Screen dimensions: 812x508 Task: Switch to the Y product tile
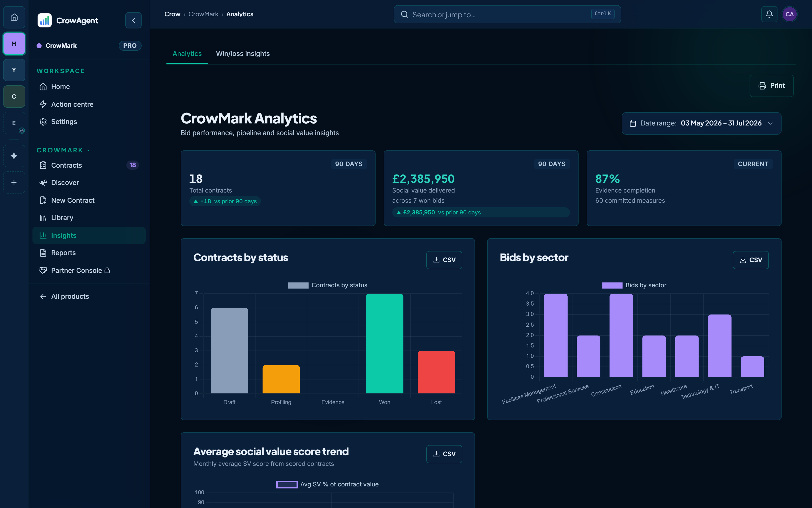coord(14,70)
